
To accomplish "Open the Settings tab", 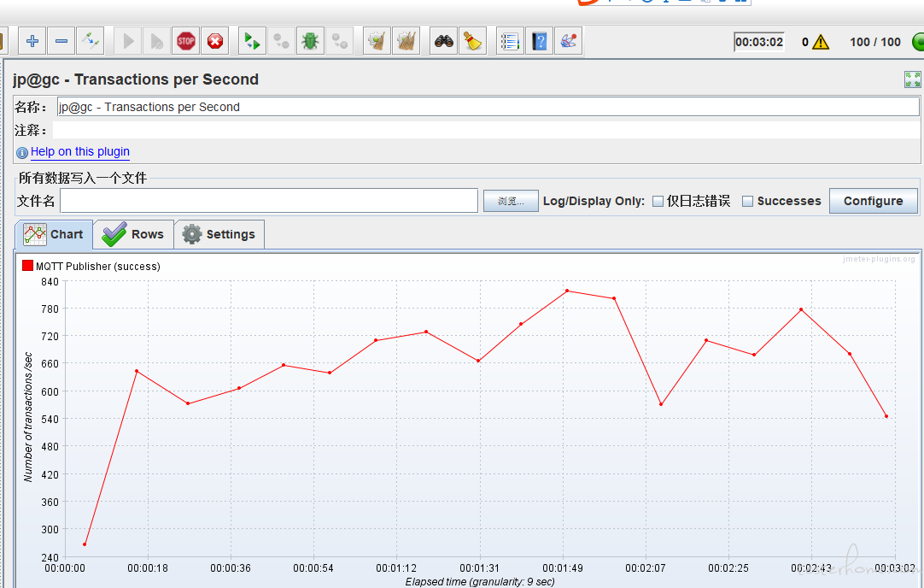I will click(x=219, y=234).
